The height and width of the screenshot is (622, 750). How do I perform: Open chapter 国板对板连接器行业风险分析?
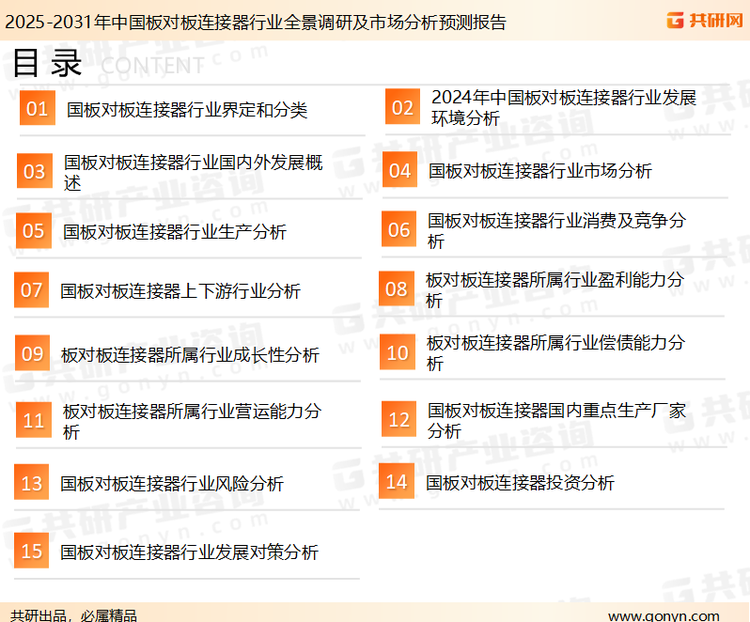172,484
